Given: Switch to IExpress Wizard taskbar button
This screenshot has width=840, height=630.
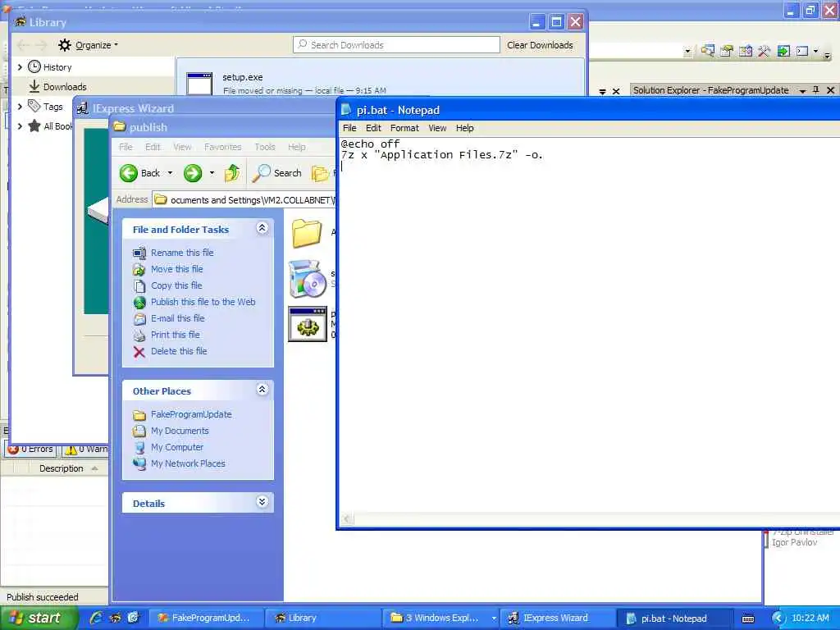Looking at the screenshot, I should [x=556, y=618].
